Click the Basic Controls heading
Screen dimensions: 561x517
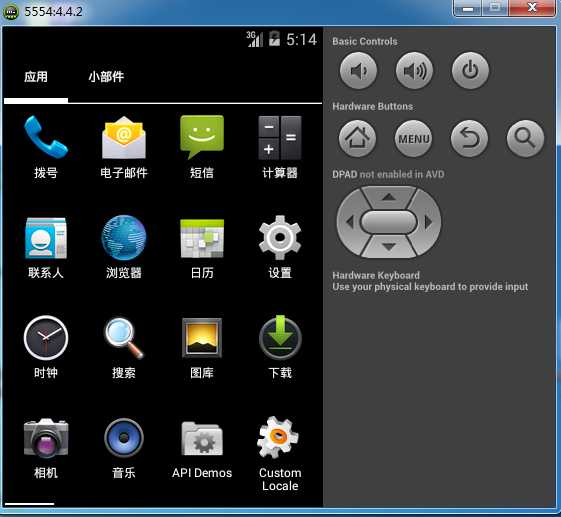coord(365,42)
